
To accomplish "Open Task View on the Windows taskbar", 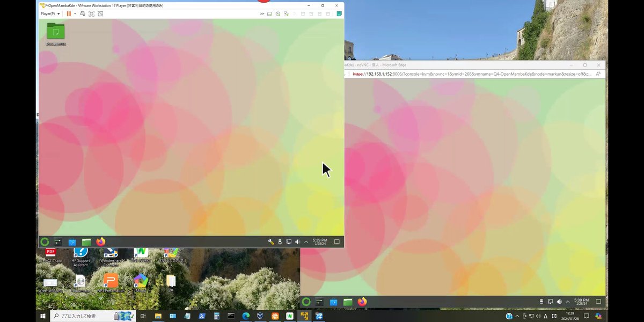I will [x=143, y=316].
